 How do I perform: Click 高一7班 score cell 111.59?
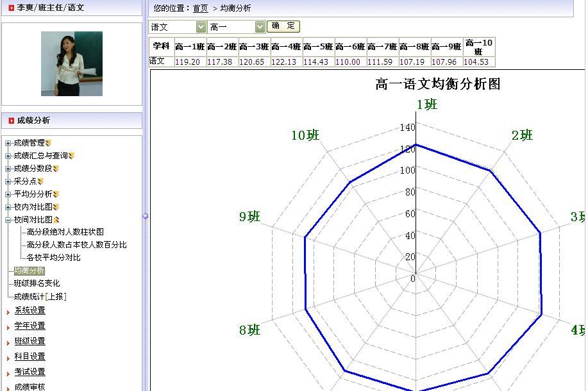click(383, 62)
